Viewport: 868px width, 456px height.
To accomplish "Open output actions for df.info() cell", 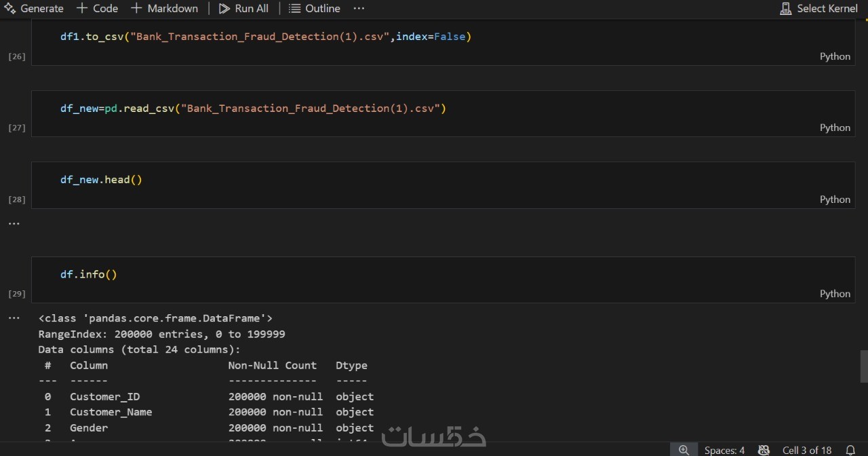I will 14,318.
